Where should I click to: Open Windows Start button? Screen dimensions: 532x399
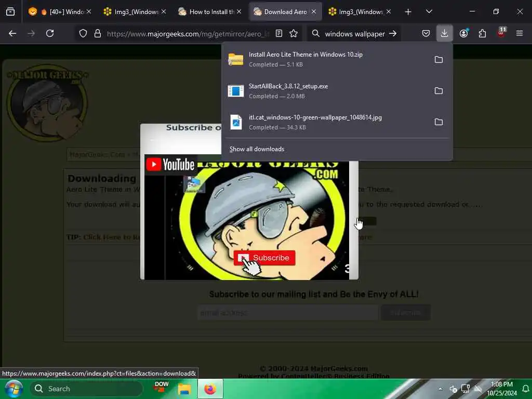coord(14,389)
